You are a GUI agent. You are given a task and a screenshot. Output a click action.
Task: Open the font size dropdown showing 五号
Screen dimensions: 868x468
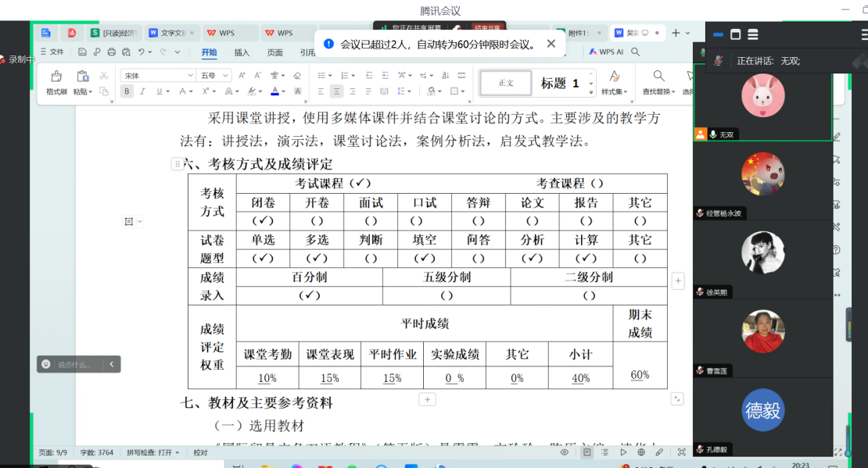point(214,76)
